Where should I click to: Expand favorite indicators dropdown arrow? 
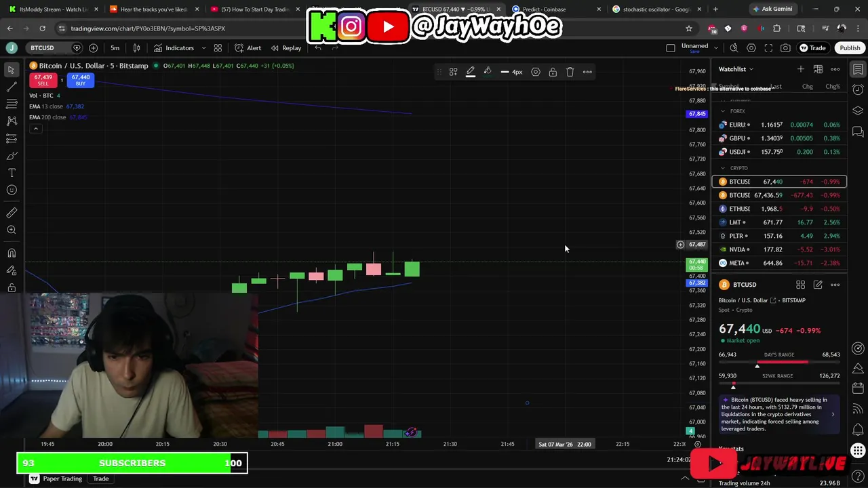pyautogui.click(x=203, y=48)
